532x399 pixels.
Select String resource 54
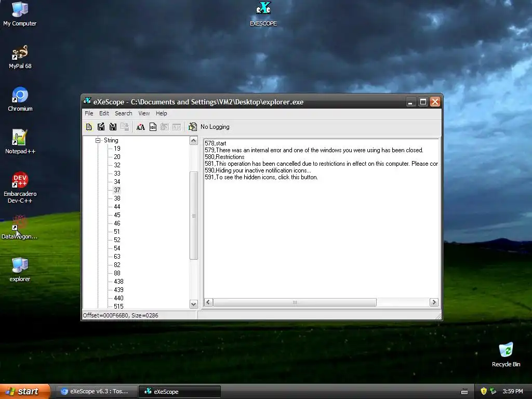[x=117, y=248]
